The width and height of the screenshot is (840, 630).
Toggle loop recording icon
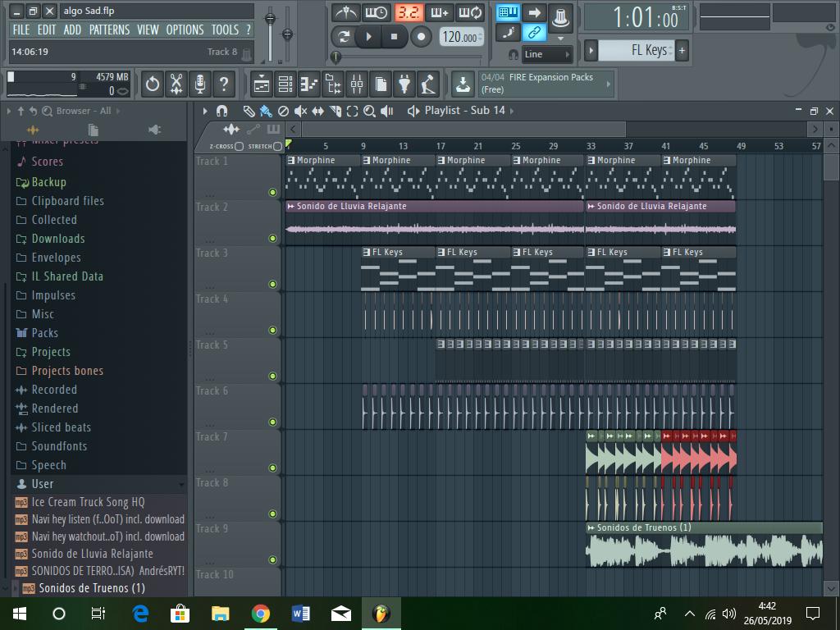pos(470,11)
